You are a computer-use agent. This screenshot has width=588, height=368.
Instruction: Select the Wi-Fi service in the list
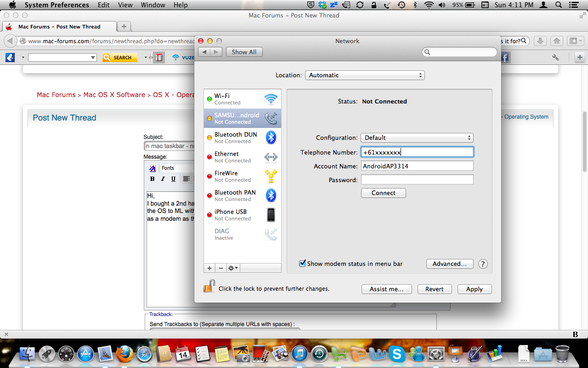(243, 99)
